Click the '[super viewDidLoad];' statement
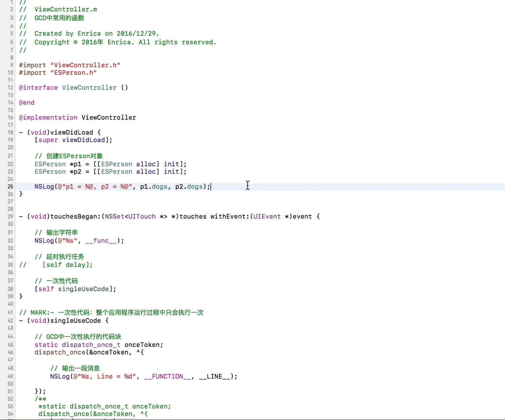This screenshot has width=505, height=420. point(73,140)
